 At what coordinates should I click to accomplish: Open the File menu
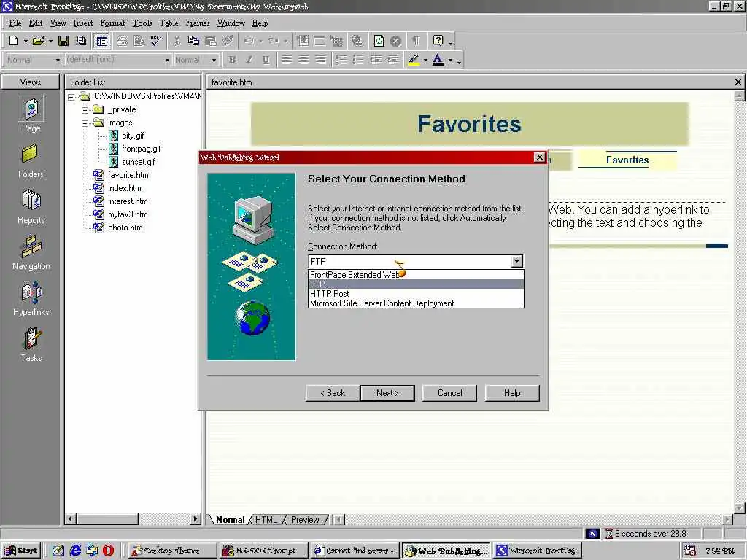(15, 23)
